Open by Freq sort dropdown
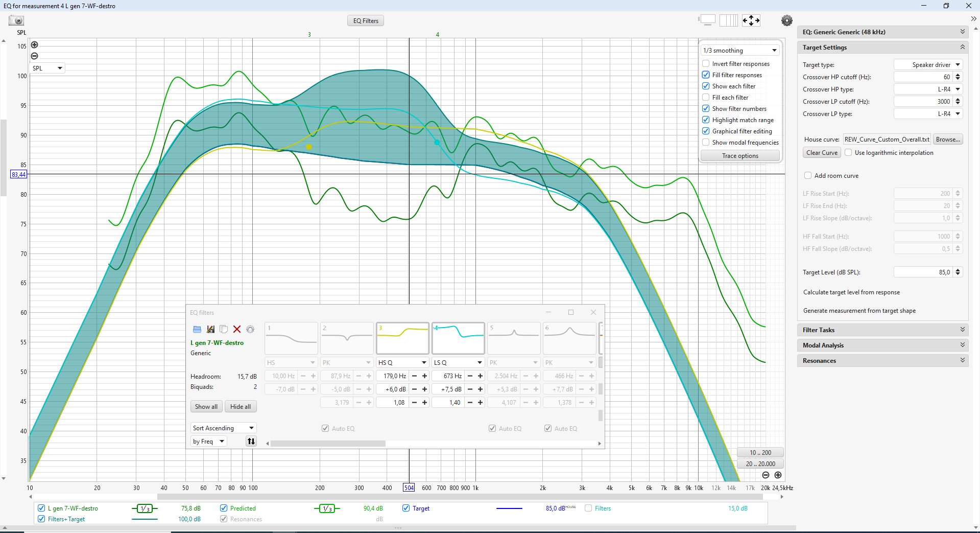 click(x=208, y=441)
